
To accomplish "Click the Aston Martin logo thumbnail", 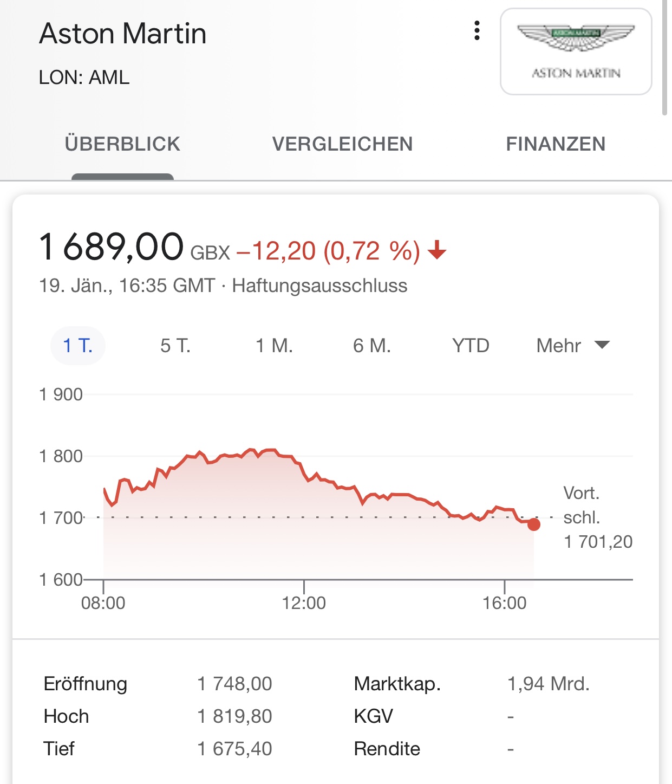I will click(x=576, y=51).
